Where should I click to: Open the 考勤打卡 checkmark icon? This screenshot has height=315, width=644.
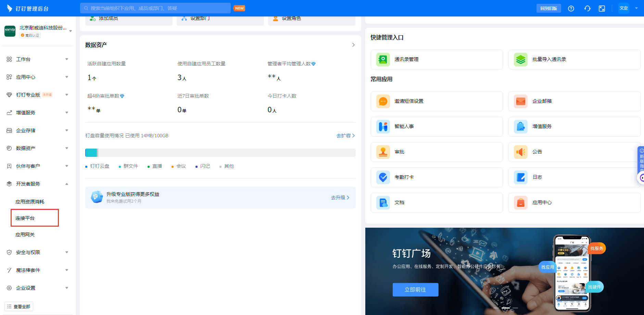click(383, 177)
